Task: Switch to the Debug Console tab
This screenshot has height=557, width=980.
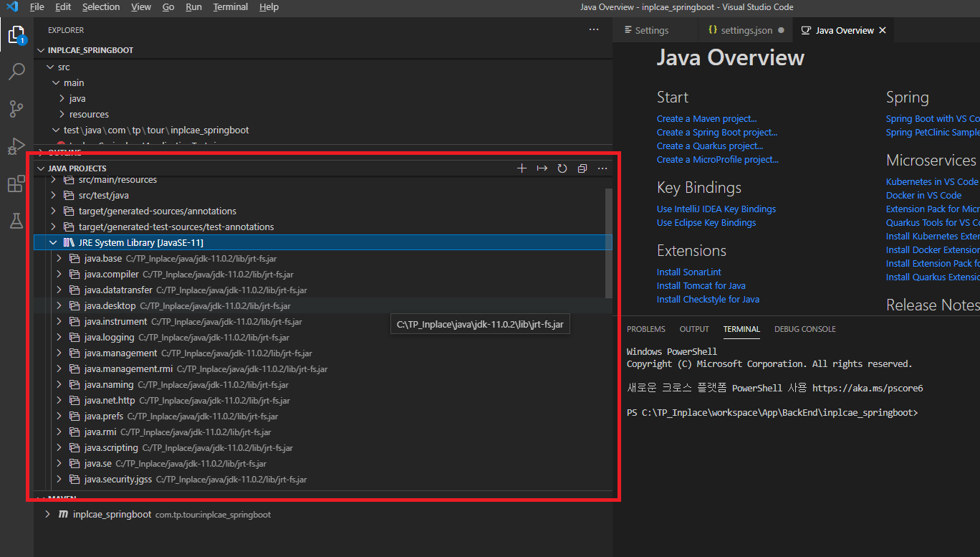Action: coord(805,329)
